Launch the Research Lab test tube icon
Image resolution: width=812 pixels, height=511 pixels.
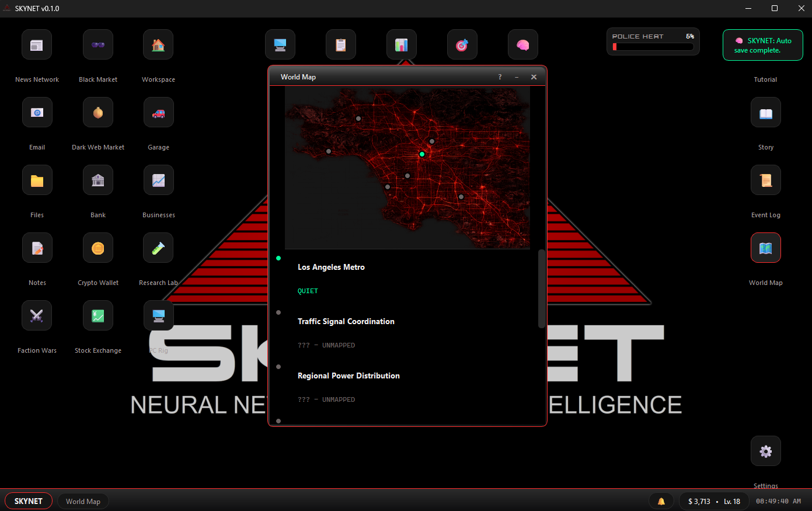(x=158, y=248)
